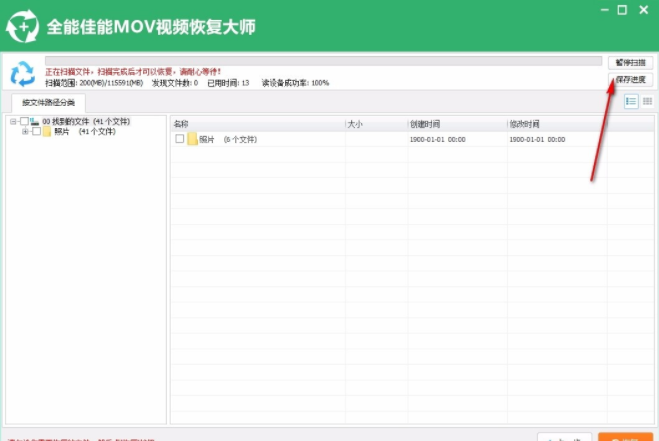Click the scan progress bar

pyautogui.click(x=323, y=61)
